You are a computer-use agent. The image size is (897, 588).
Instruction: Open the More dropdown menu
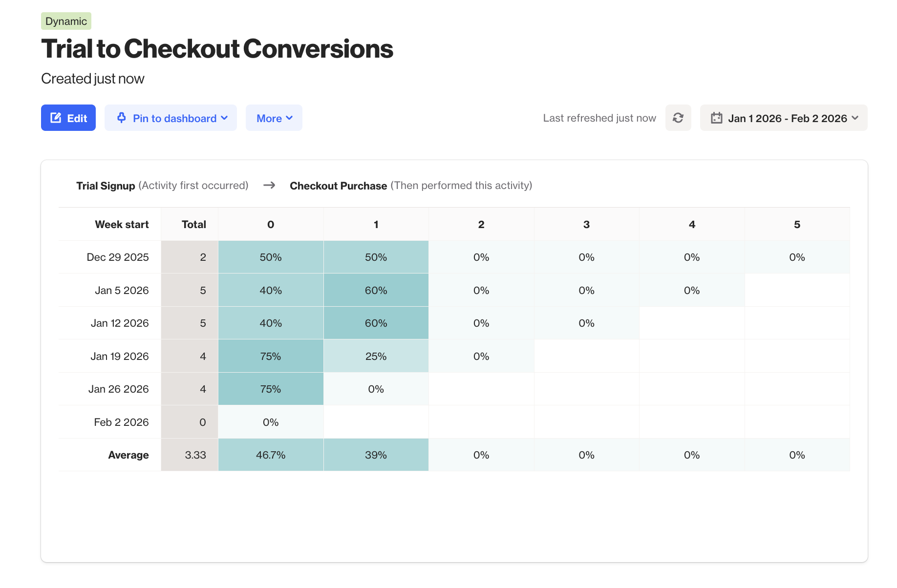274,118
